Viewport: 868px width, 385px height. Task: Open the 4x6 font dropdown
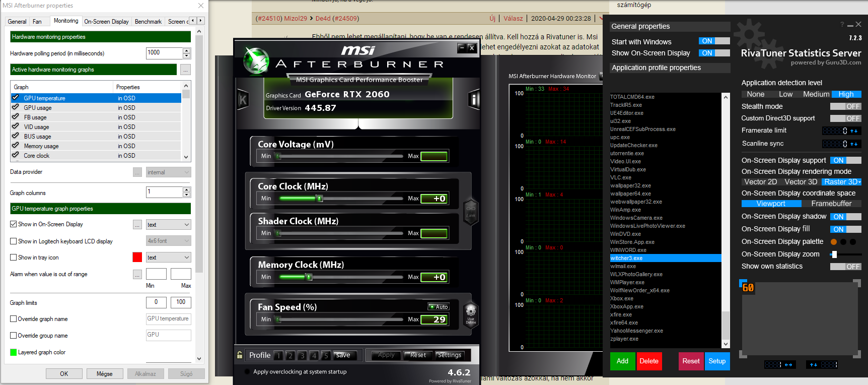point(168,241)
